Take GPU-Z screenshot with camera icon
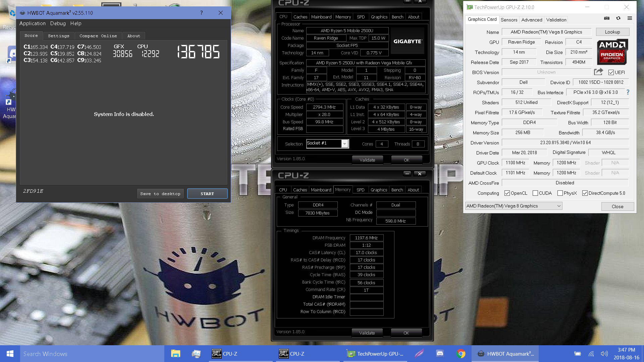This screenshot has width=644, height=362. coord(607,18)
